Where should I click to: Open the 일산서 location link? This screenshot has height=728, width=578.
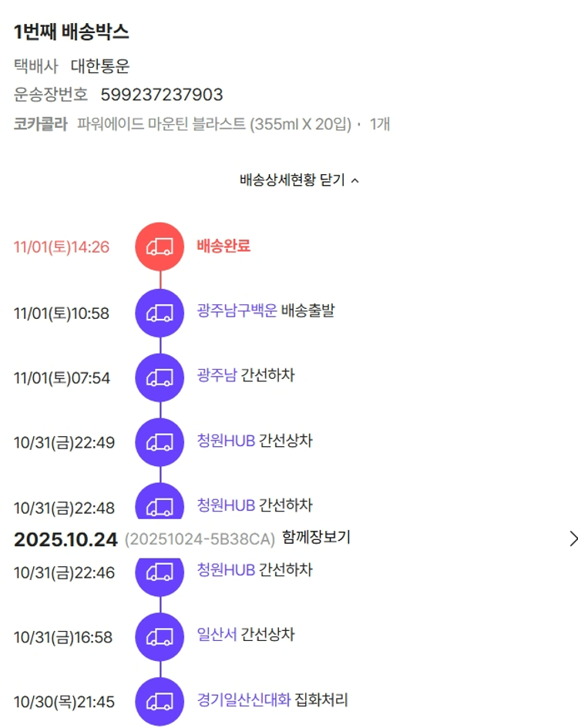(217, 636)
